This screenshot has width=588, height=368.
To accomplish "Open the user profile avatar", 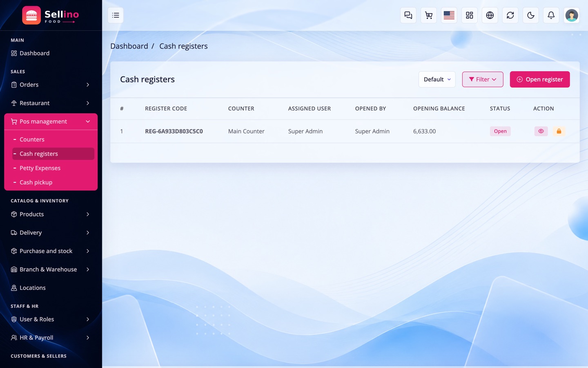I will (572, 15).
